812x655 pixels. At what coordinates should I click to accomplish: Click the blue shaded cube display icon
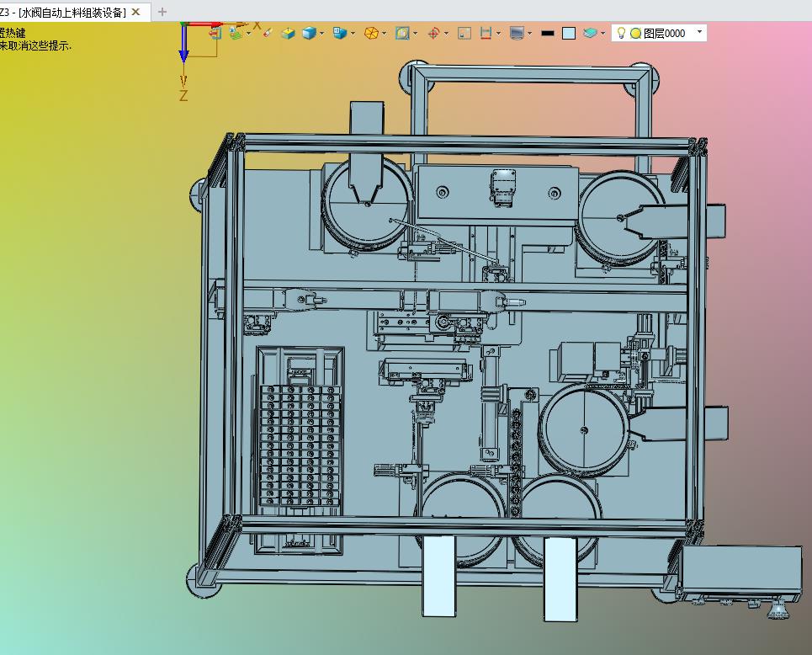pos(310,33)
